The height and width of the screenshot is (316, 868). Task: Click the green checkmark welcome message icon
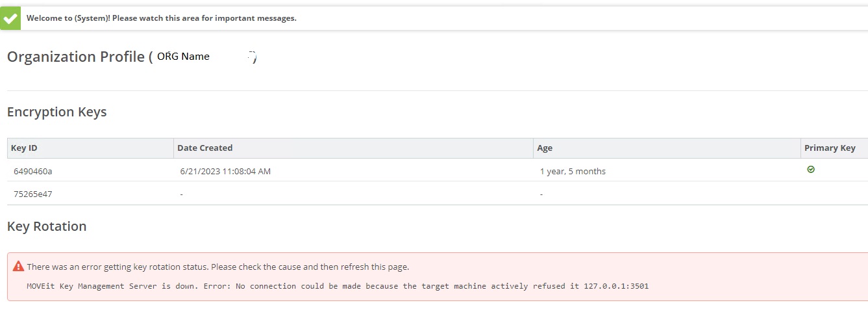click(x=10, y=18)
